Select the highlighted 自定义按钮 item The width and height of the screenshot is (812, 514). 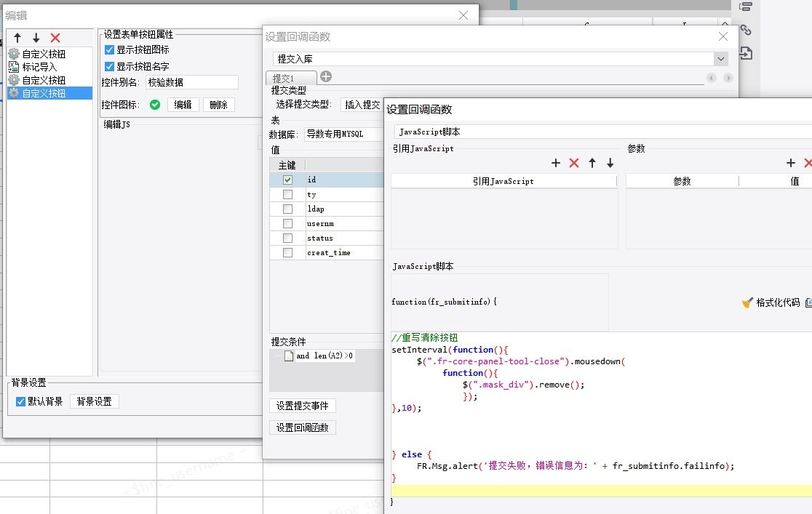click(49, 93)
